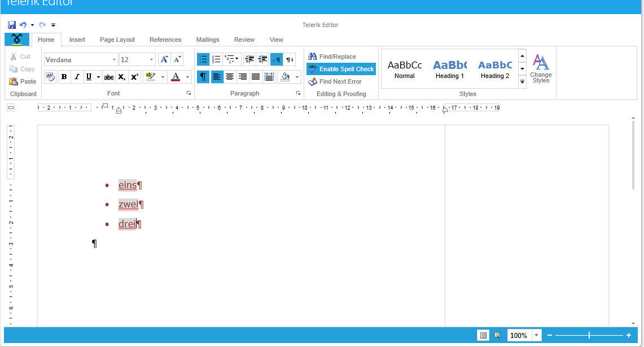Open the font size 12 dropdown
644x347 pixels.
(137, 59)
